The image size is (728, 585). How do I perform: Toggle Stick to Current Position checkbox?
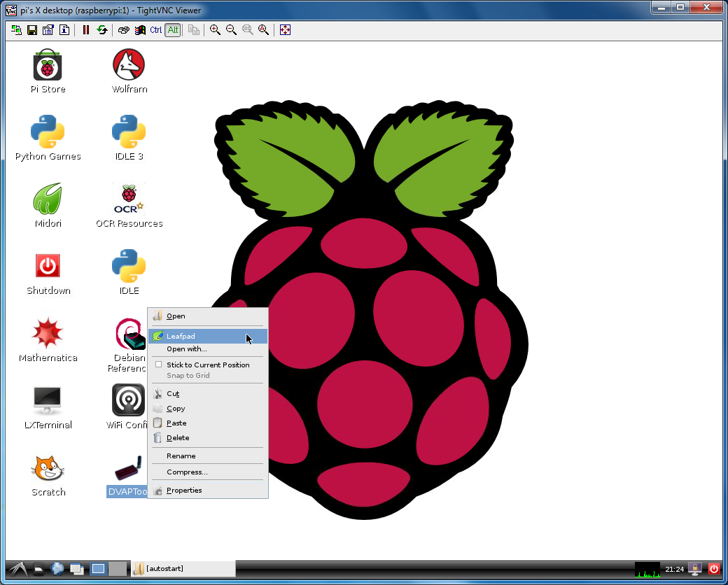tap(158, 365)
